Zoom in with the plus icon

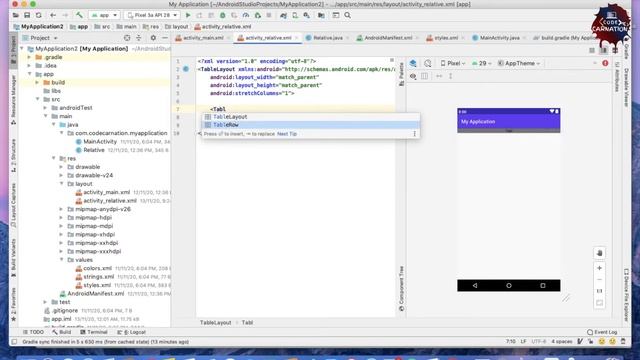pos(599,268)
